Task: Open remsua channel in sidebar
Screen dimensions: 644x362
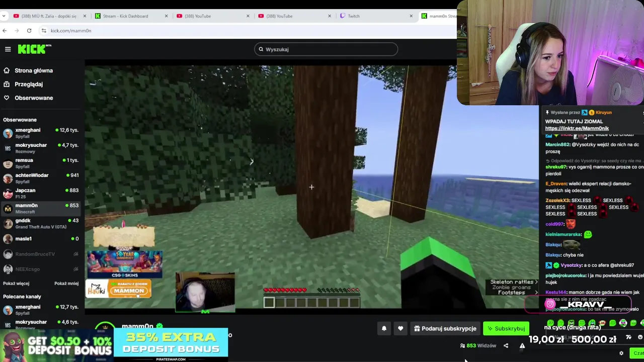Action: [41, 163]
